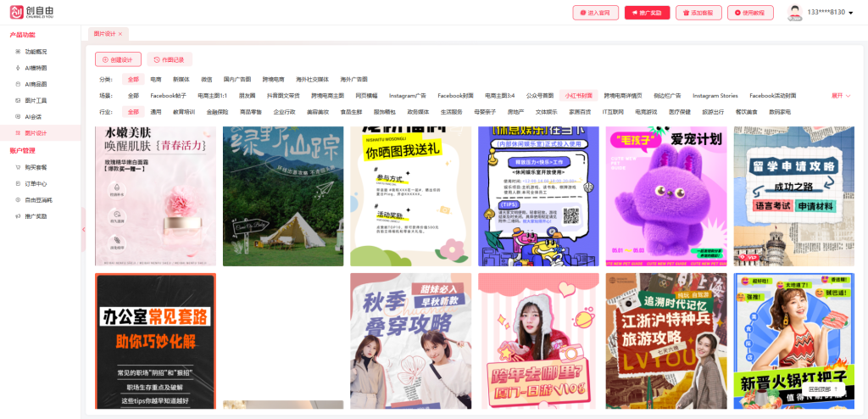Close the 图片设计 tab
Image resolution: width=868 pixels, height=419 pixels.
pyautogui.click(x=120, y=33)
